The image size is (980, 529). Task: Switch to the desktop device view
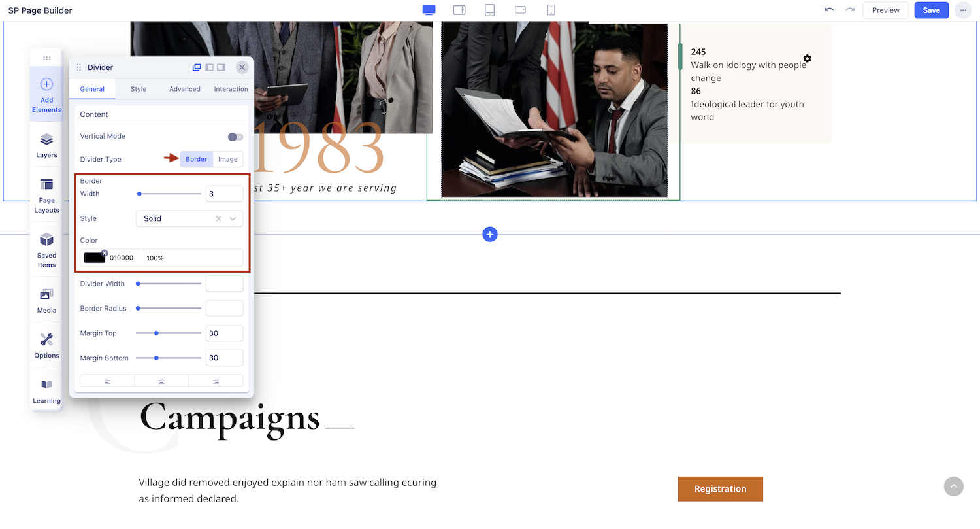[x=429, y=10]
